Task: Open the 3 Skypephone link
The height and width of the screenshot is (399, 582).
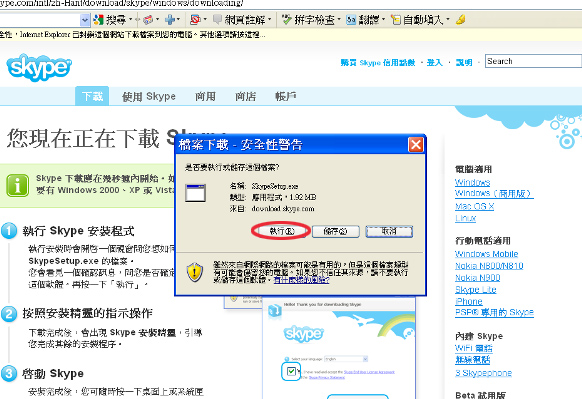Action: (483, 373)
